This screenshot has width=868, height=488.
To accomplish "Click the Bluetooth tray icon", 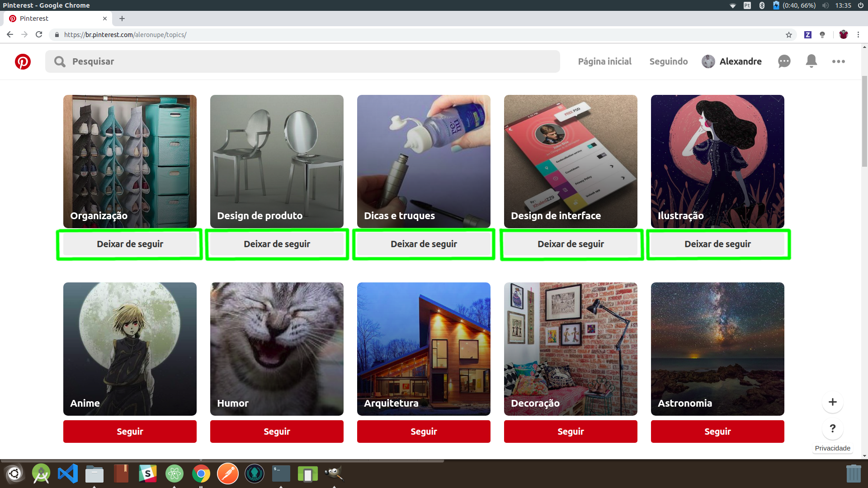I will (762, 5).
